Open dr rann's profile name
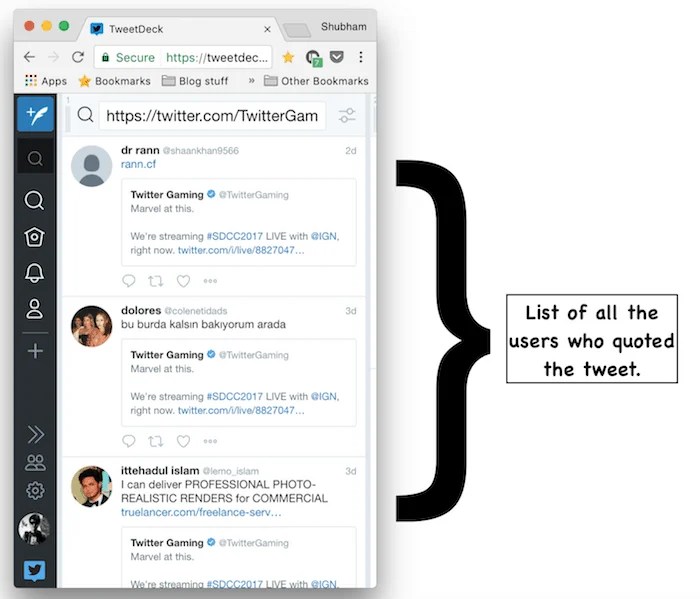Image resolution: width=700 pixels, height=599 pixels. 140,150
